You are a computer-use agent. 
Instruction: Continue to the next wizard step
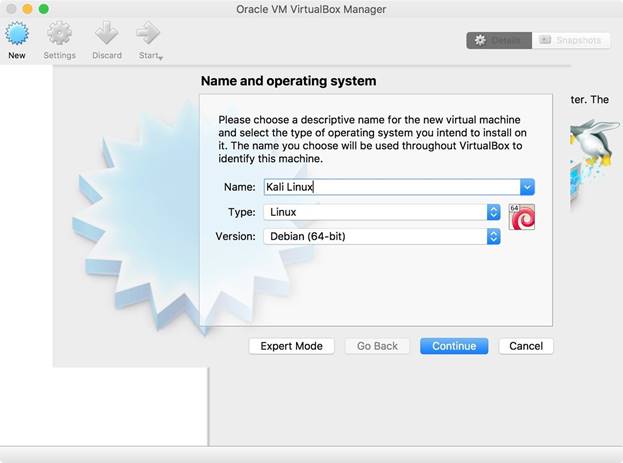coord(454,346)
